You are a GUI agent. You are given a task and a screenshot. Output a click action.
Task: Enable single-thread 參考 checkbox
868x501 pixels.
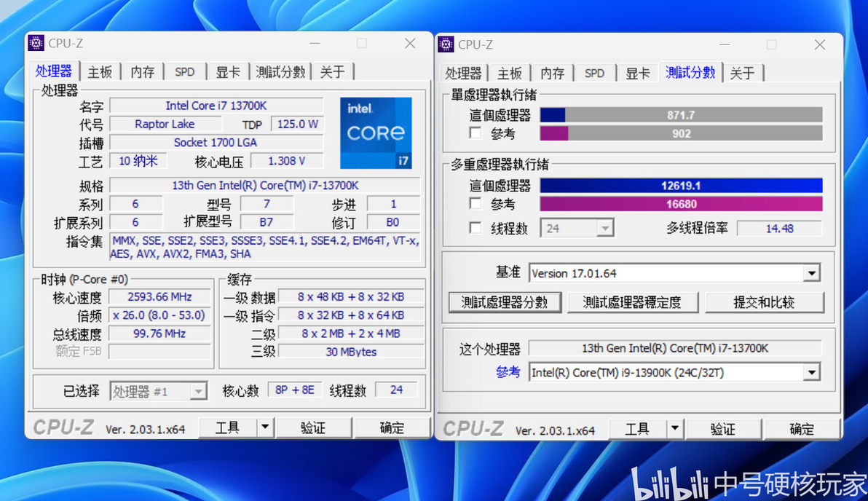pyautogui.click(x=475, y=133)
